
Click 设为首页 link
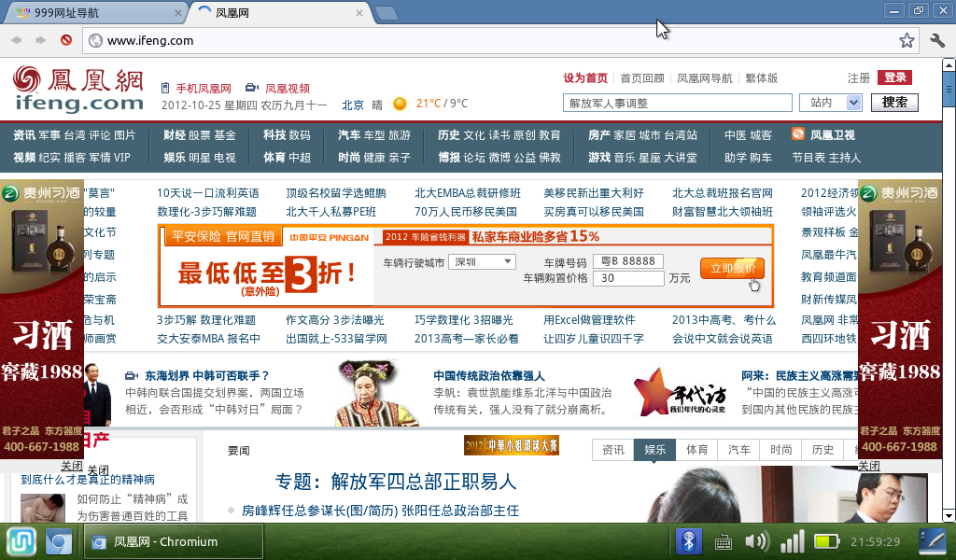(585, 78)
